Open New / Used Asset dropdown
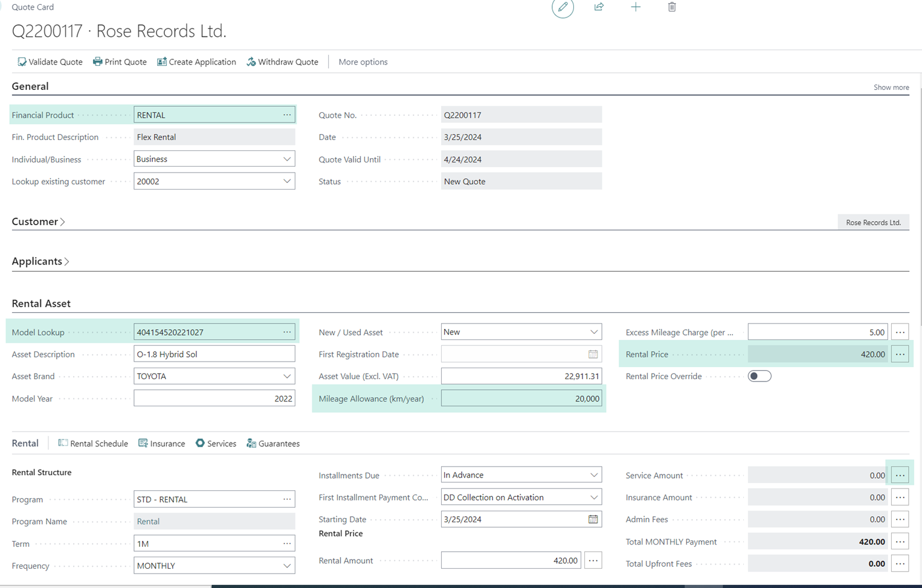 pos(594,332)
